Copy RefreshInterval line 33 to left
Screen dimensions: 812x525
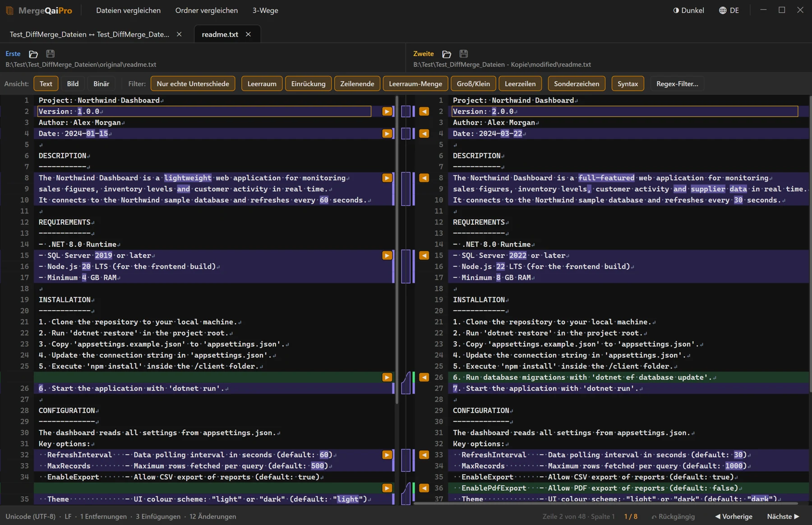pos(424,455)
